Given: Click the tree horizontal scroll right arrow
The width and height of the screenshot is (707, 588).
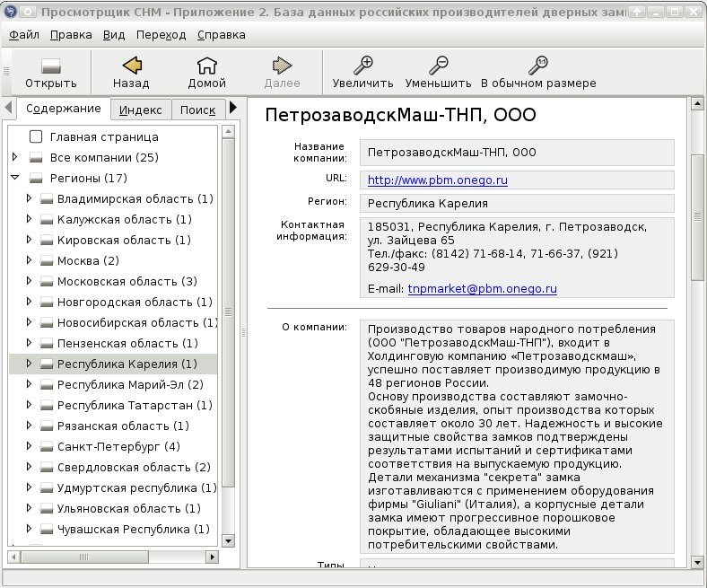Looking at the screenshot, I should [x=212, y=557].
